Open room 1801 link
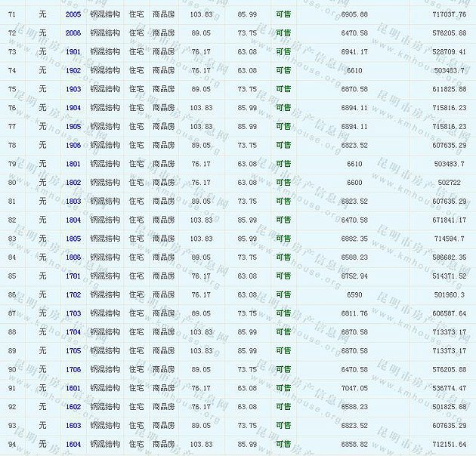This screenshot has width=476, height=456. pos(73,164)
